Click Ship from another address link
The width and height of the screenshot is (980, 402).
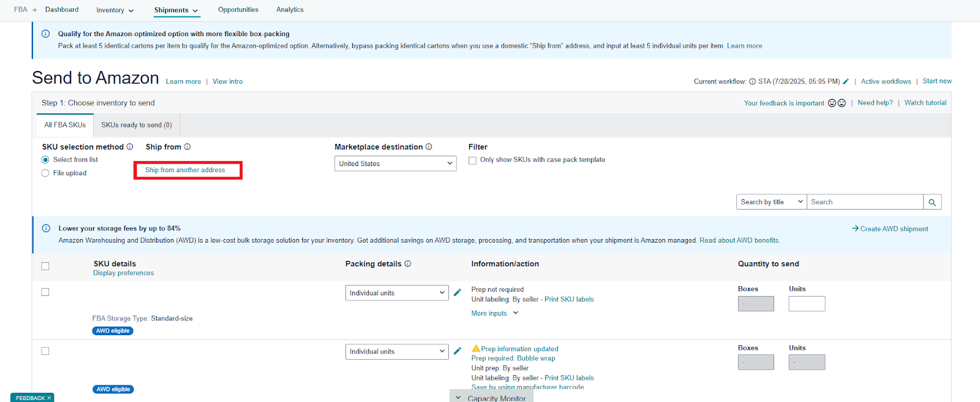coord(185,170)
